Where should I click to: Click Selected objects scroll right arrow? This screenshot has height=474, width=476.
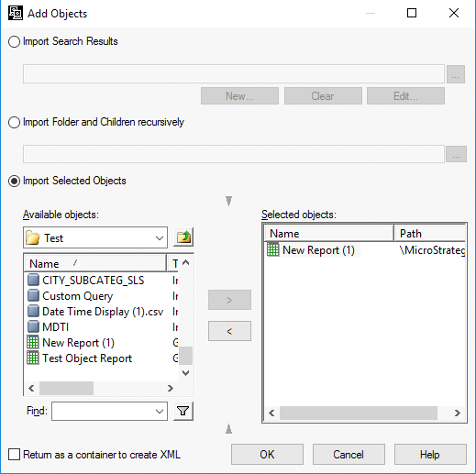[457, 413]
